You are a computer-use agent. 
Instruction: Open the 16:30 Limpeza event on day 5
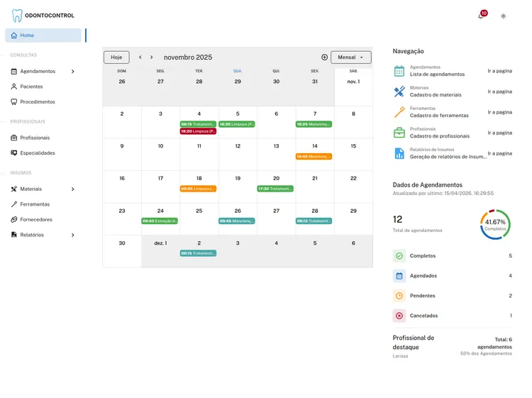(x=237, y=124)
